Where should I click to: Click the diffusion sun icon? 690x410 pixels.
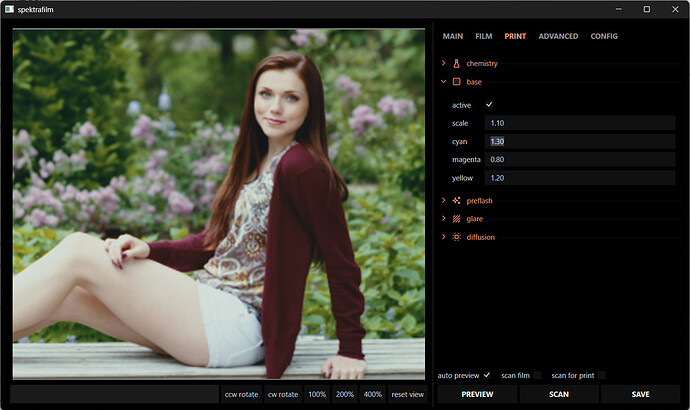coord(456,237)
